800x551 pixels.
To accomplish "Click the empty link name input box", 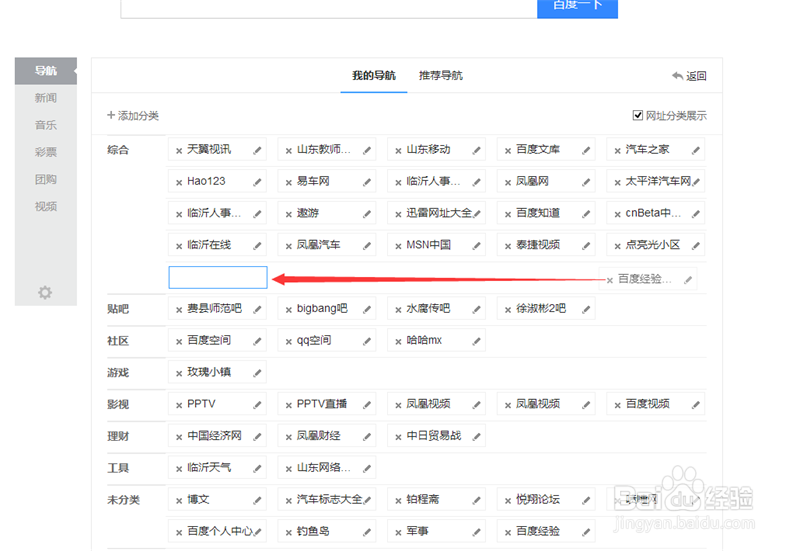I will coord(218,277).
